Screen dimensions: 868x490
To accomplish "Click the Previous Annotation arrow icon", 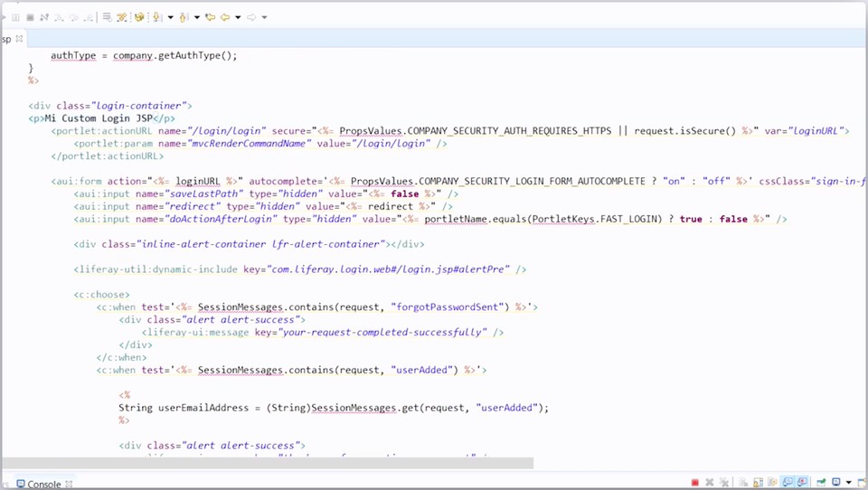I will (184, 18).
